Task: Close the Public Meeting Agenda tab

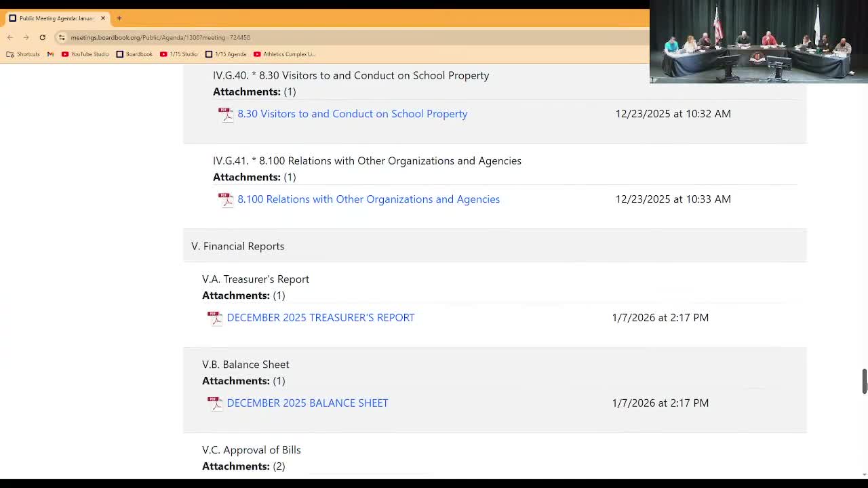Action: coord(103,18)
